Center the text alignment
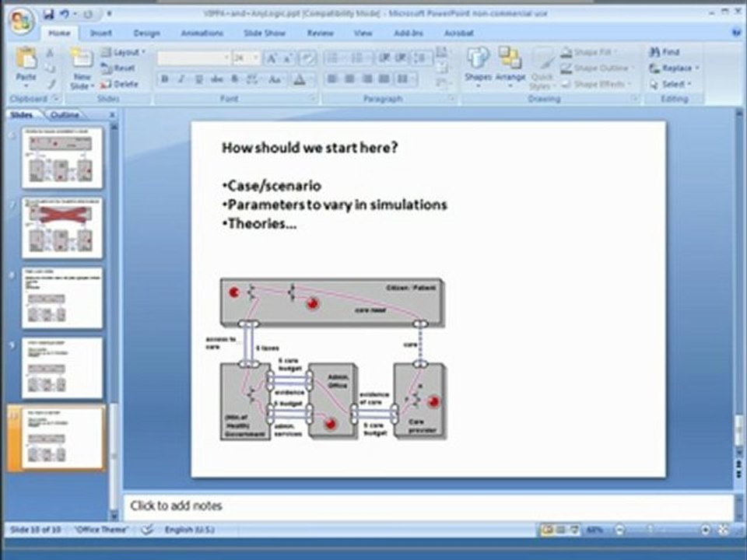This screenshot has width=747, height=560. 349,79
